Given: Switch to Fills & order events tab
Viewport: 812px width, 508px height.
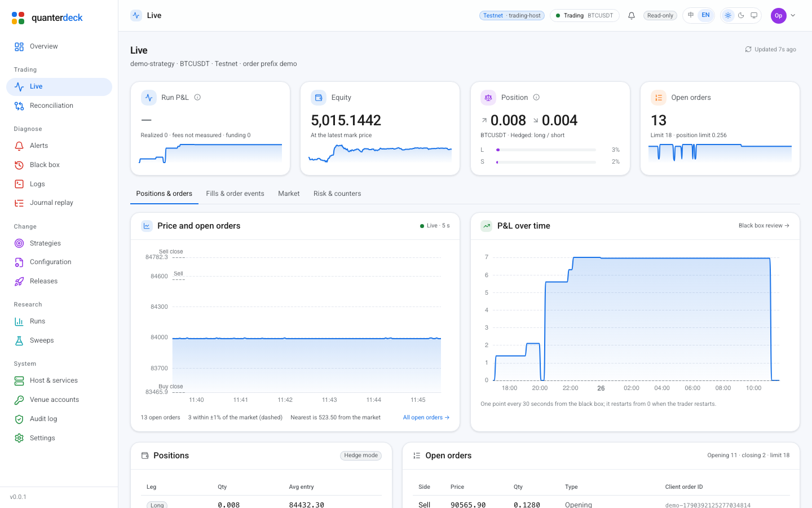Looking at the screenshot, I should pyautogui.click(x=235, y=194).
